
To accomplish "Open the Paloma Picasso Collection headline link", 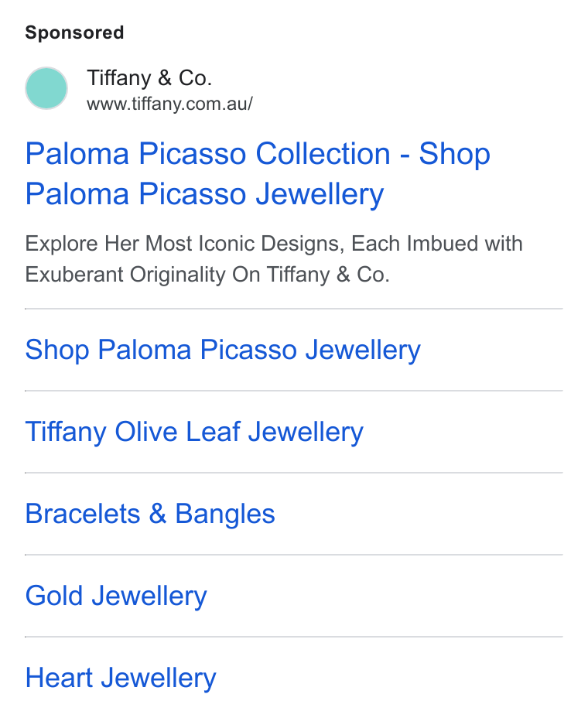I will [x=258, y=173].
